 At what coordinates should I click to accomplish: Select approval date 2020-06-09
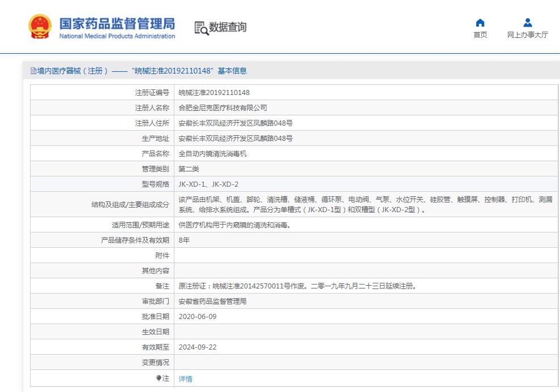pyautogui.click(x=198, y=317)
